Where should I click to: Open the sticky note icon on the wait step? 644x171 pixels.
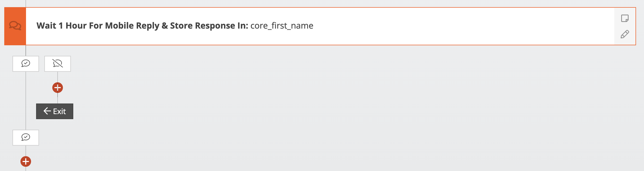tap(625, 19)
